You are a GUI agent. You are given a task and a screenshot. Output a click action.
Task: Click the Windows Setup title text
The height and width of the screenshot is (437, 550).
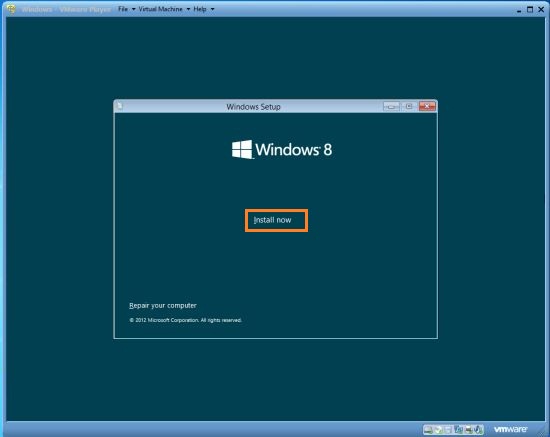pos(253,107)
